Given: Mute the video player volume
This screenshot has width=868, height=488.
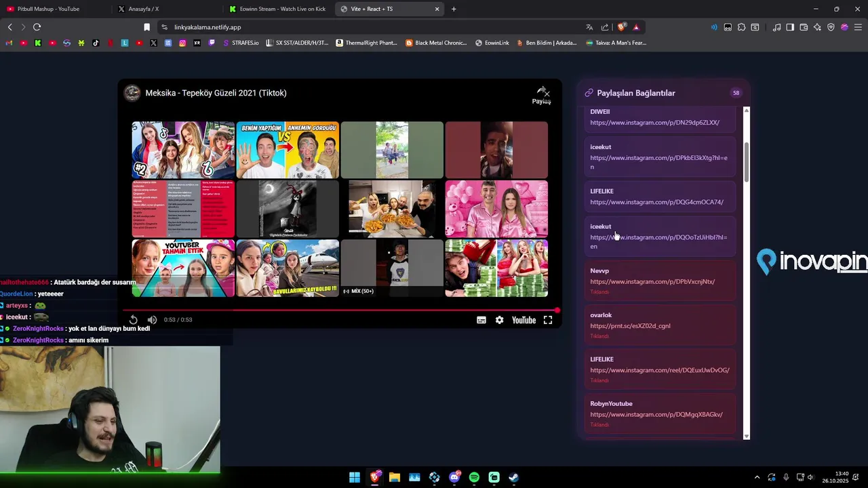Looking at the screenshot, I should 152,320.
